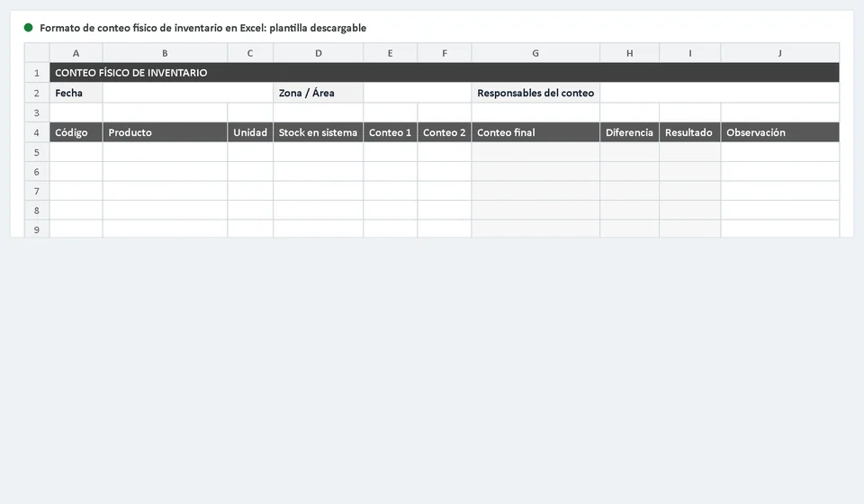Click the Conteo 1 cell in row 5
The height and width of the screenshot is (504, 864).
(390, 152)
